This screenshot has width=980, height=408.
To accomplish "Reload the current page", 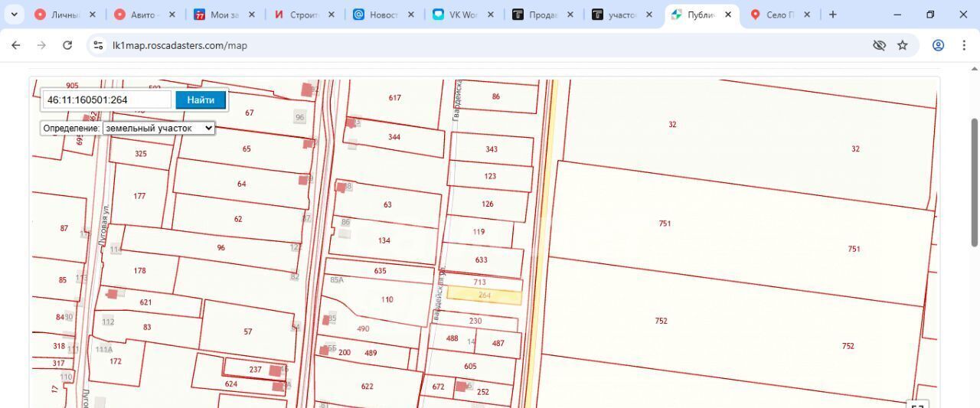I will point(67,45).
